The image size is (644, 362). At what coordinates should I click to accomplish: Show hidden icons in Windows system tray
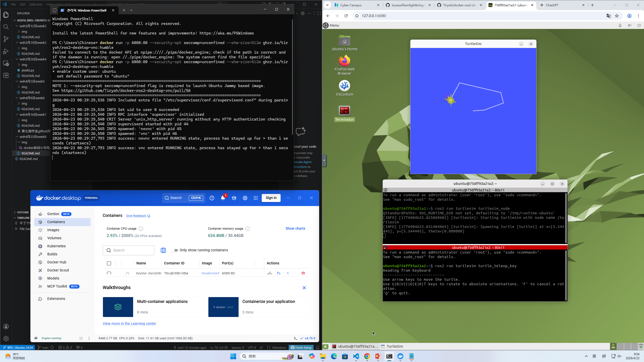[586, 356]
